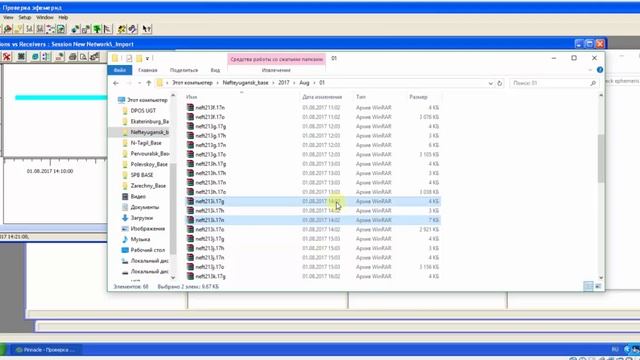Click Properties icon in Explorer quick access toolbar
The width and height of the screenshot is (640, 360).
tap(129, 58)
